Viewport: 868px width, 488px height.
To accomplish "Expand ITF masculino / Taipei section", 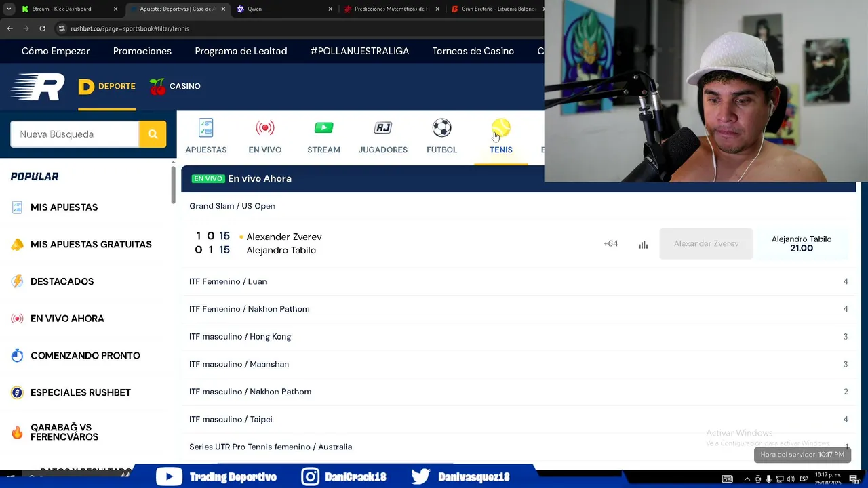I will pos(518,420).
